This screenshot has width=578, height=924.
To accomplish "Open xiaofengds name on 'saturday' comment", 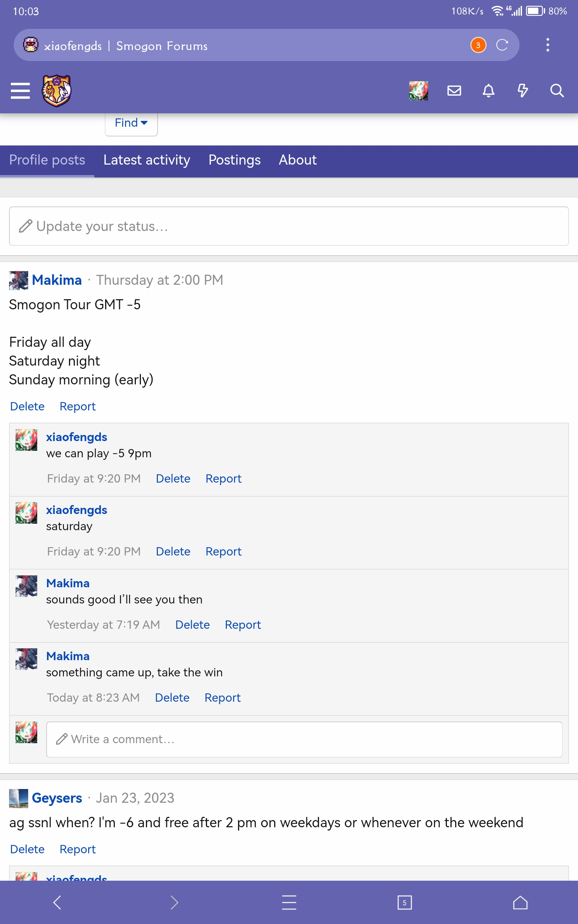I will (x=77, y=510).
